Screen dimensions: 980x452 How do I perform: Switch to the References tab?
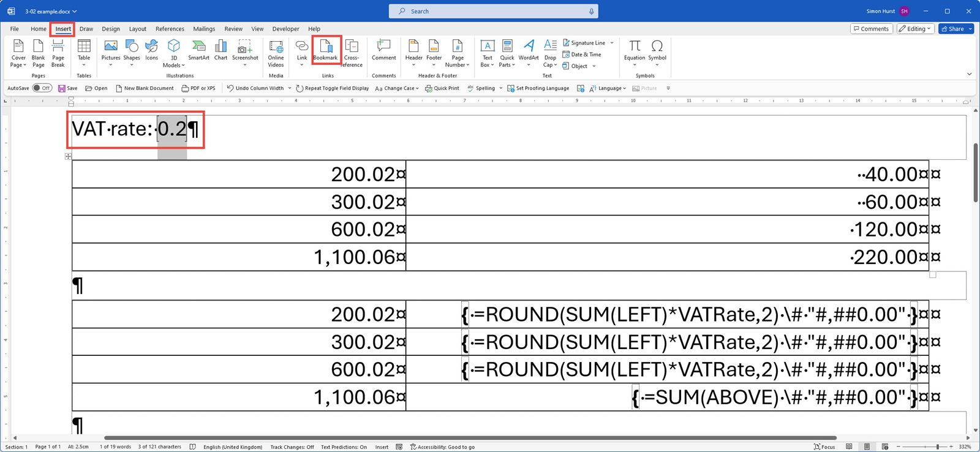170,29
